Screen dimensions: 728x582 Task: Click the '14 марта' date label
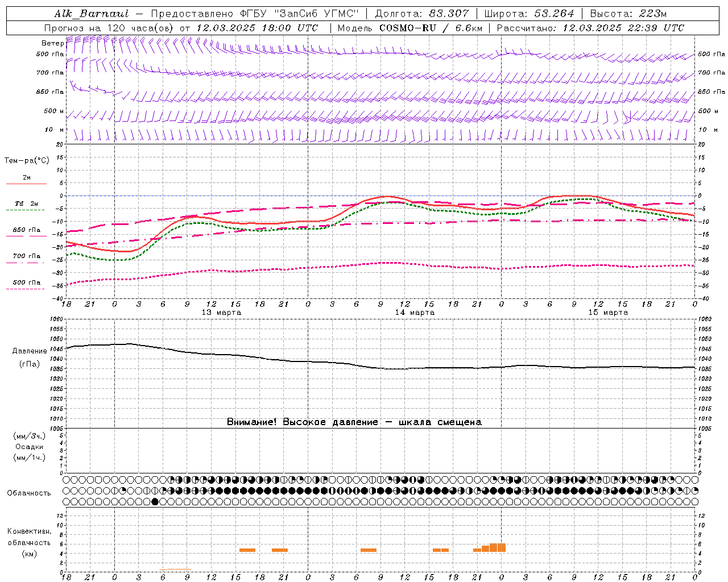pyautogui.click(x=415, y=313)
